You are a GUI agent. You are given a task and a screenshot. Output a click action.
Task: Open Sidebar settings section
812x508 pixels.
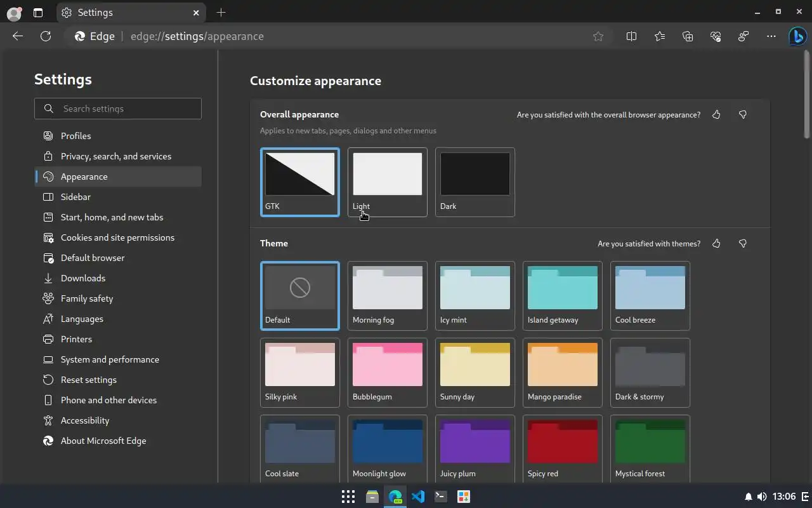tap(118, 197)
